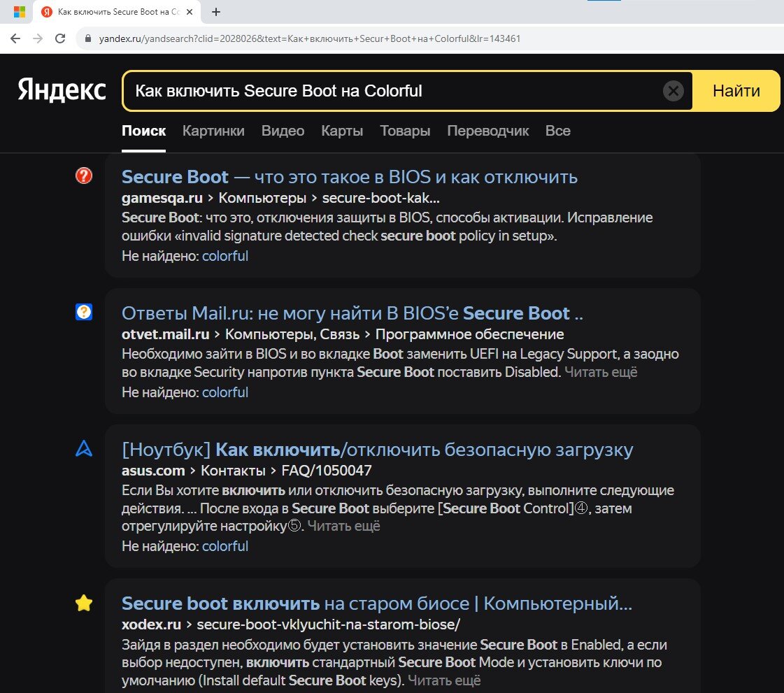Open a new browser tab
Image resolution: width=784 pixels, height=693 pixels.
pos(216,12)
